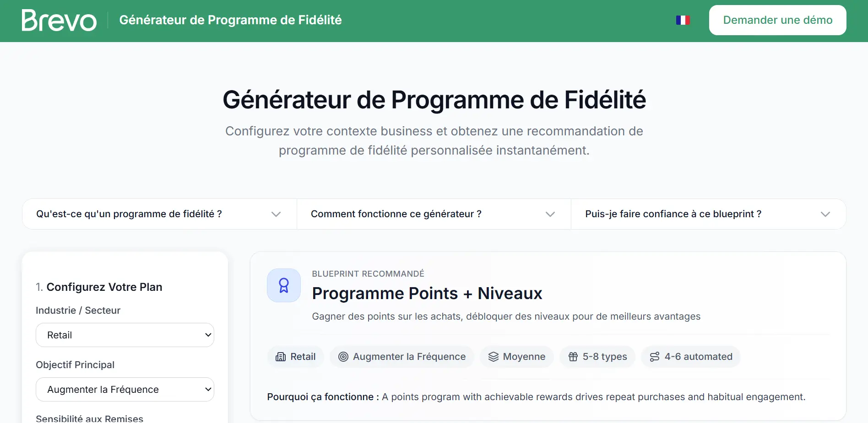Click the header title "Générateur de Programme de Fidélité"
Viewport: 868px width, 423px height.
pyautogui.click(x=230, y=20)
